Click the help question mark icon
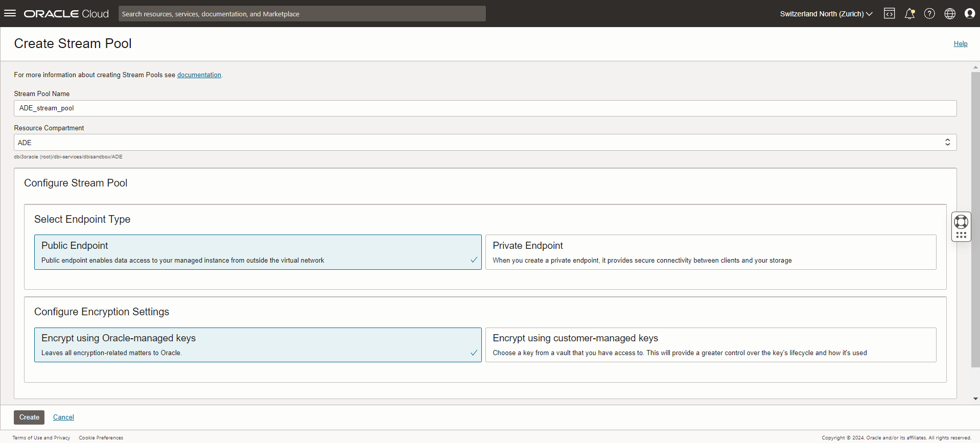Viewport: 980px width, 443px height. 929,14
